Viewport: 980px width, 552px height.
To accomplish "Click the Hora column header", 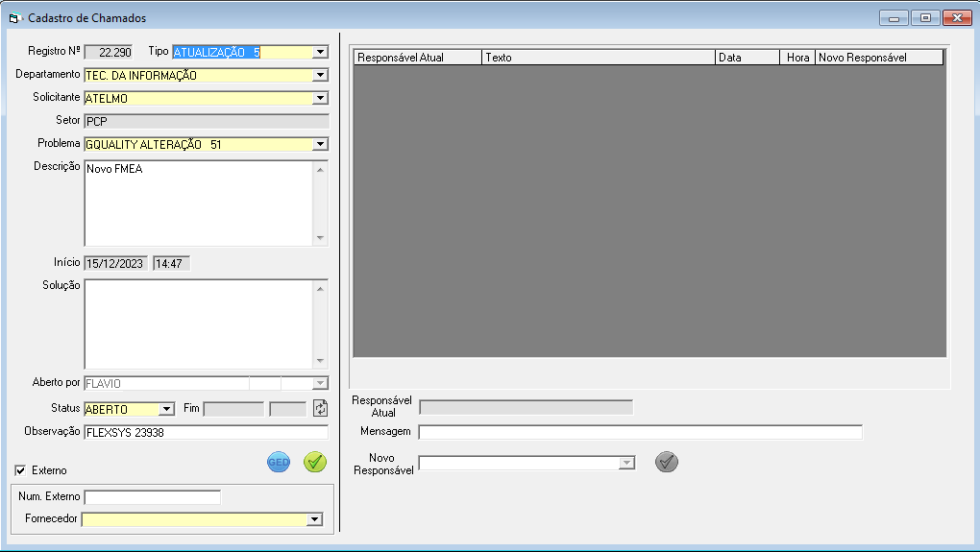I will pyautogui.click(x=797, y=58).
